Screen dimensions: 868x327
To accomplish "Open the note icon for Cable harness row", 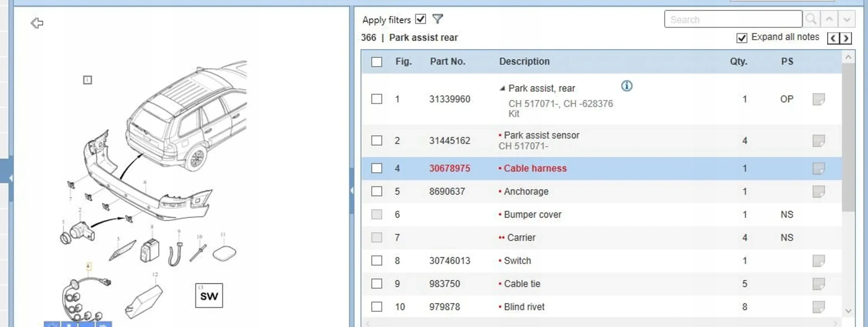I will pos(818,169).
